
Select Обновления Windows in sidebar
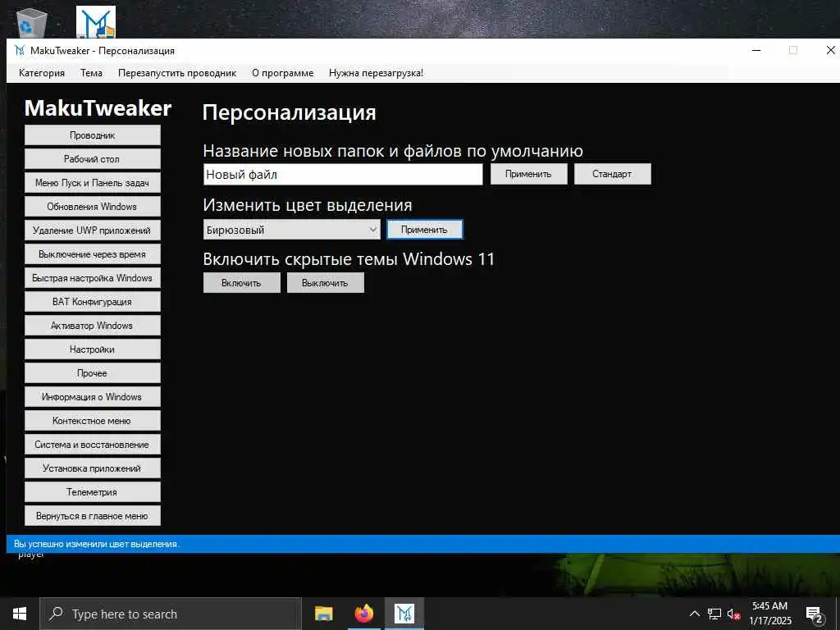tap(92, 206)
